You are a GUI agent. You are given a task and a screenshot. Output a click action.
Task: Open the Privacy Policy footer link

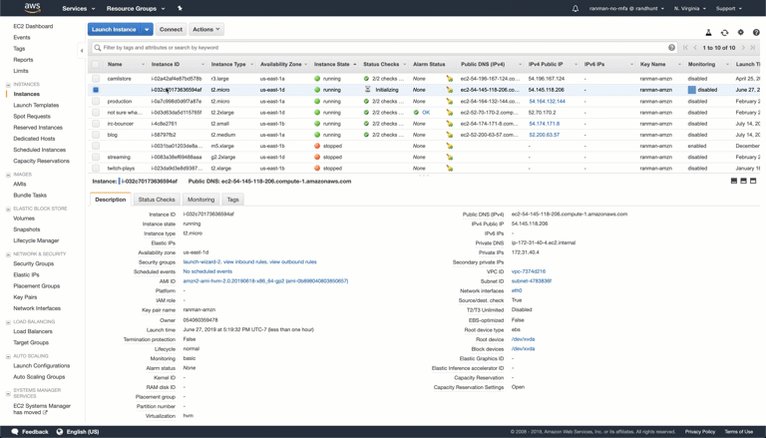tap(700, 432)
